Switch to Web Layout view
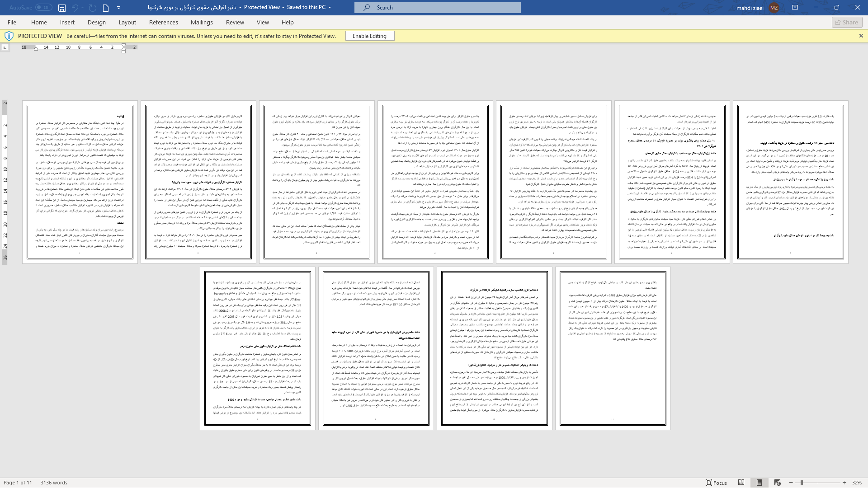 pos(778,483)
